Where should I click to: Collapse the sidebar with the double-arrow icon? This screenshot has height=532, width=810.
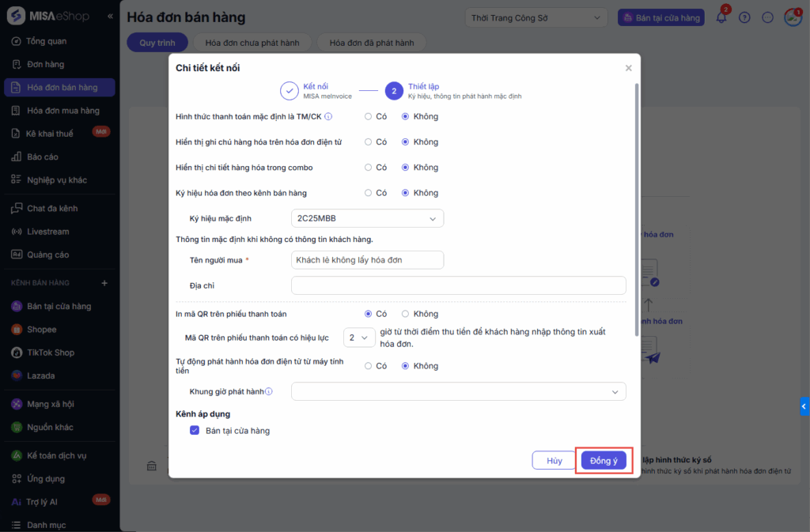click(110, 17)
